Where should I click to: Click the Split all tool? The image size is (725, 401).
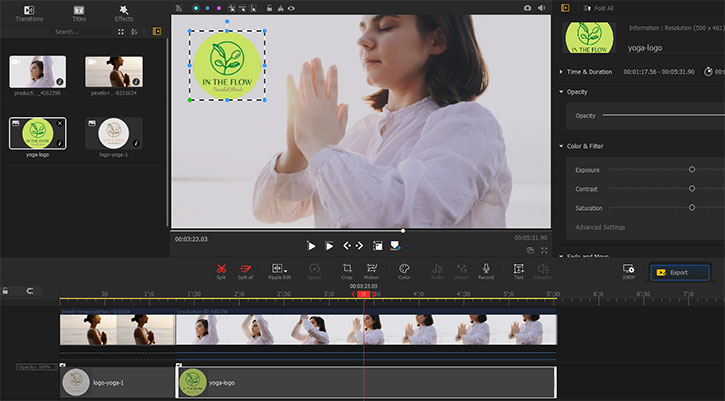pos(246,268)
